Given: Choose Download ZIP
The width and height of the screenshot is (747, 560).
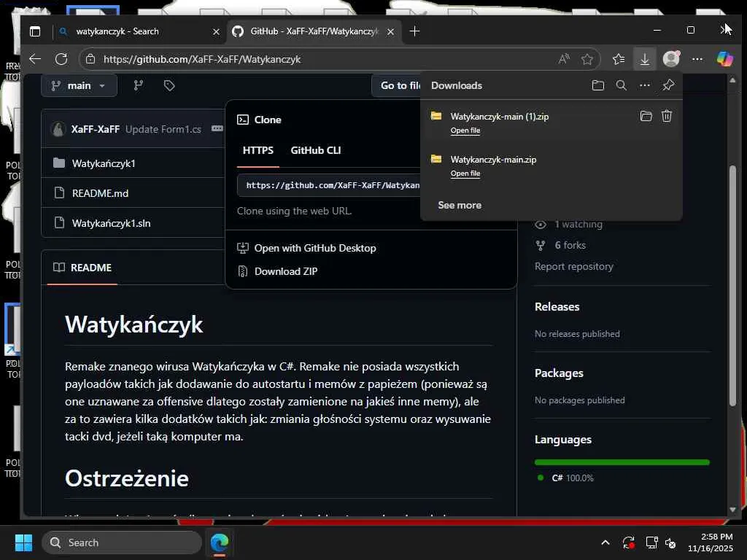Looking at the screenshot, I should (x=286, y=271).
